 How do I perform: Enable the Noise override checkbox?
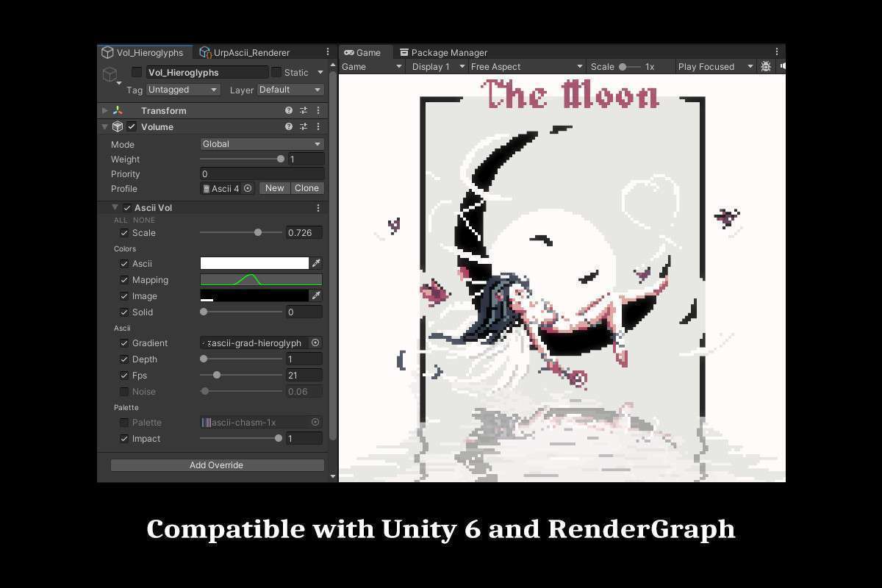[x=124, y=391]
